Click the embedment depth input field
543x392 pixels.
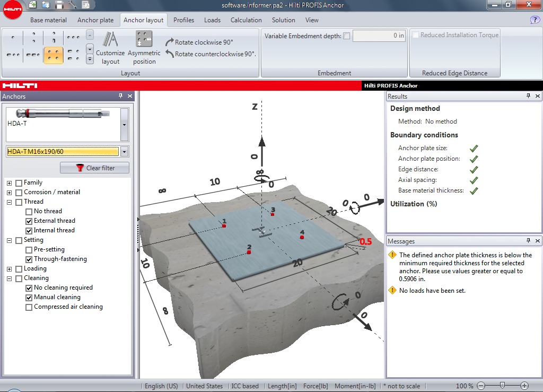[x=379, y=36]
